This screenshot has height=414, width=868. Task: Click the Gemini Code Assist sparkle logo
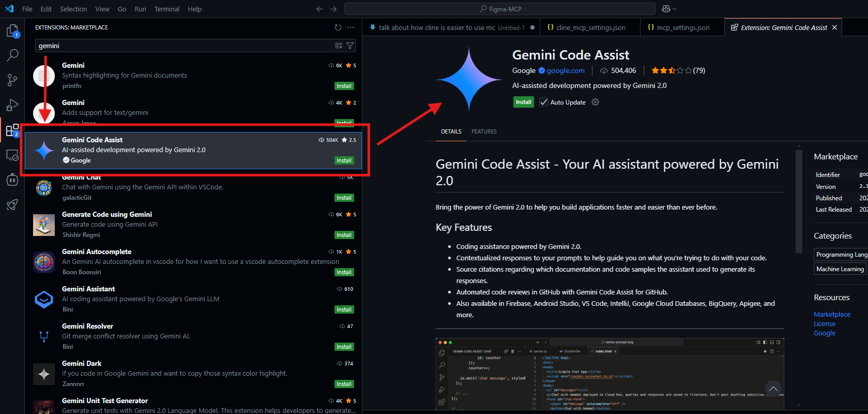(x=469, y=79)
